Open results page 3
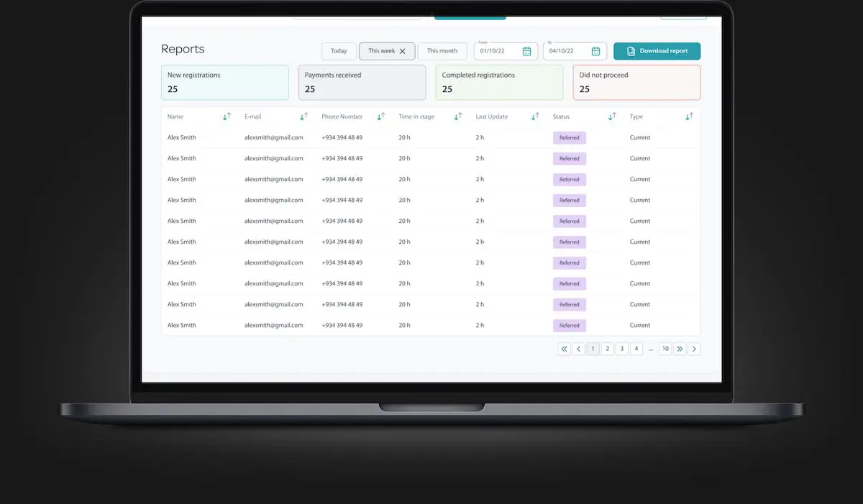The height and width of the screenshot is (504, 863). [621, 349]
